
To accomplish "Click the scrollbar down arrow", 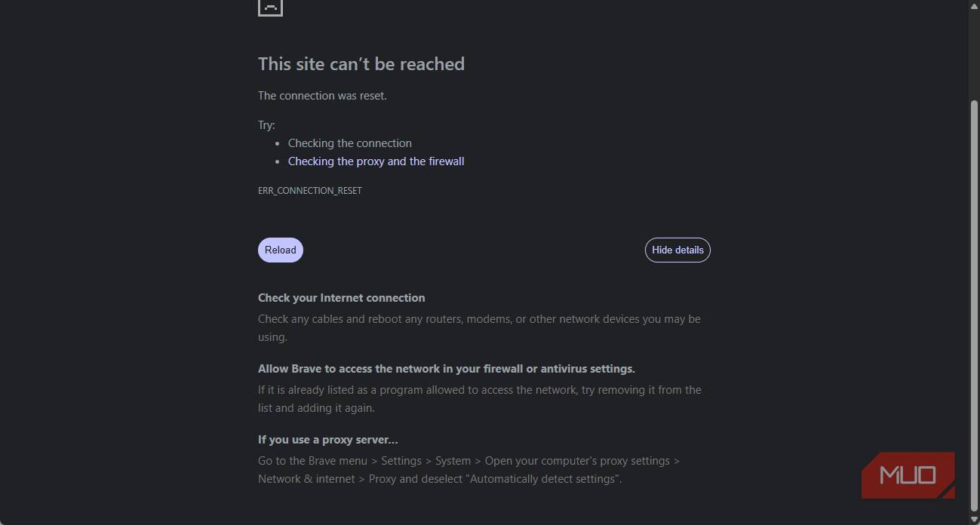I will (x=973, y=519).
